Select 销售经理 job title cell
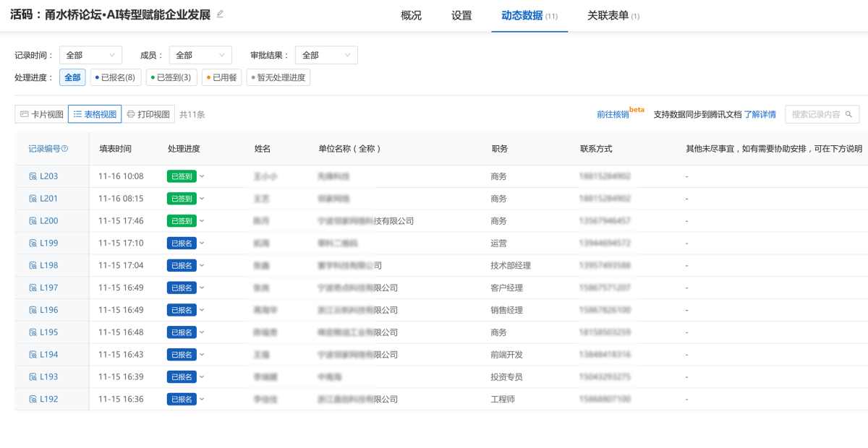 506,311
